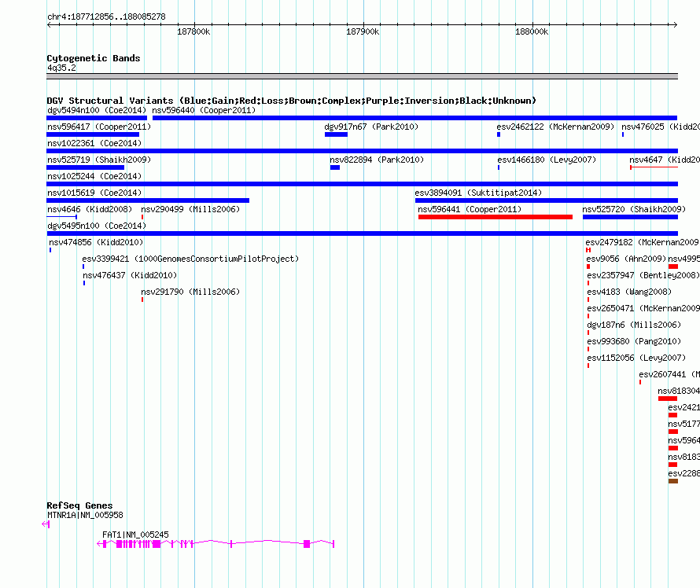Click the 187800k ruler position label

193,31
